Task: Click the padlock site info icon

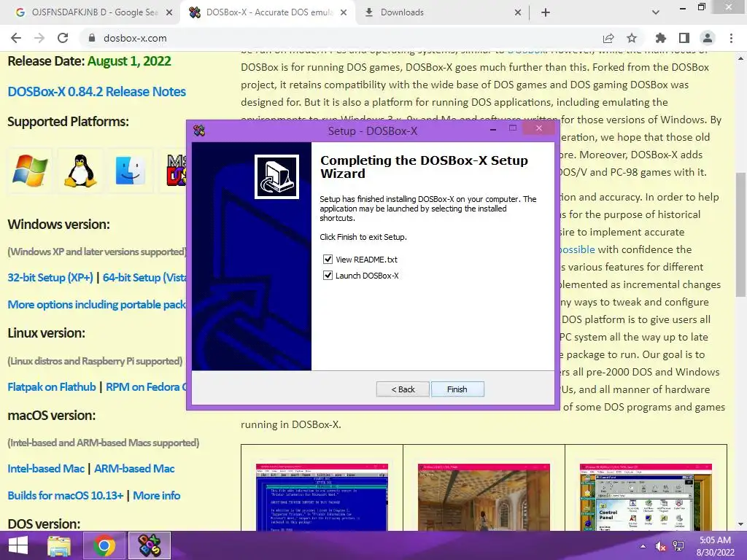Action: (x=92, y=38)
